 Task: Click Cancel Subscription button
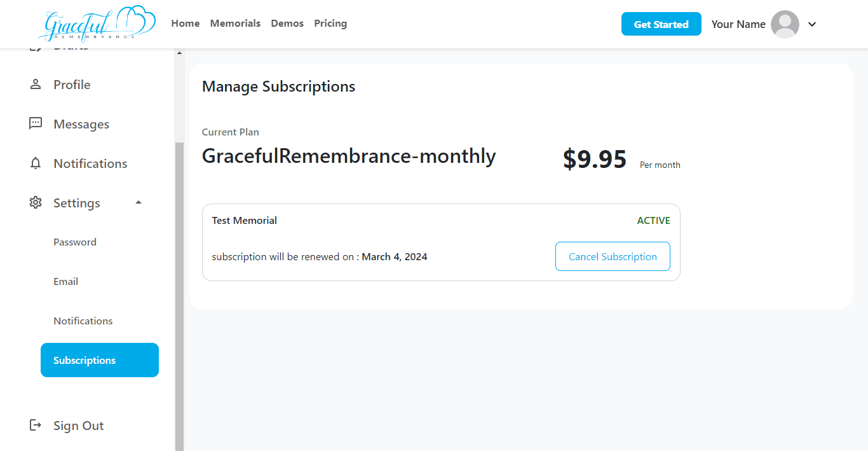pyautogui.click(x=613, y=256)
